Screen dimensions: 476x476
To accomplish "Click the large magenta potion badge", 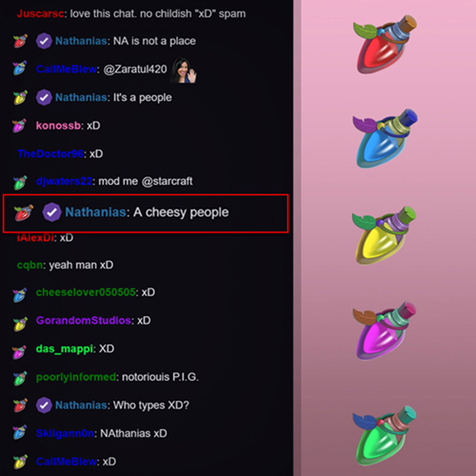I will coord(384,331).
